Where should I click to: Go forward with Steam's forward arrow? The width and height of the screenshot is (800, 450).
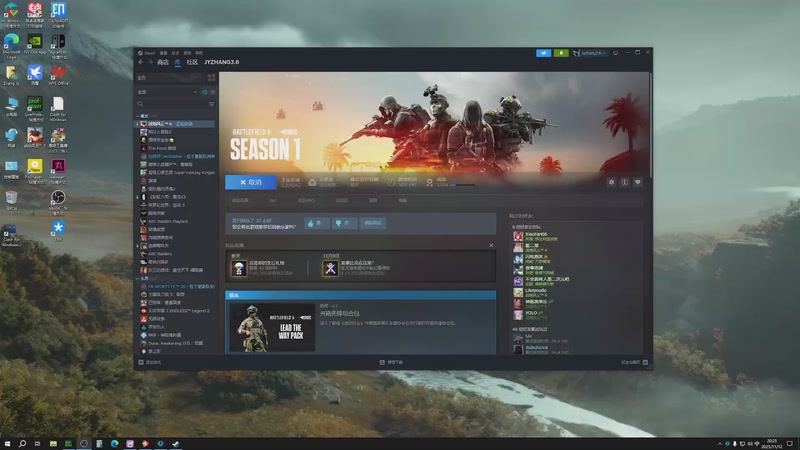tap(151, 62)
